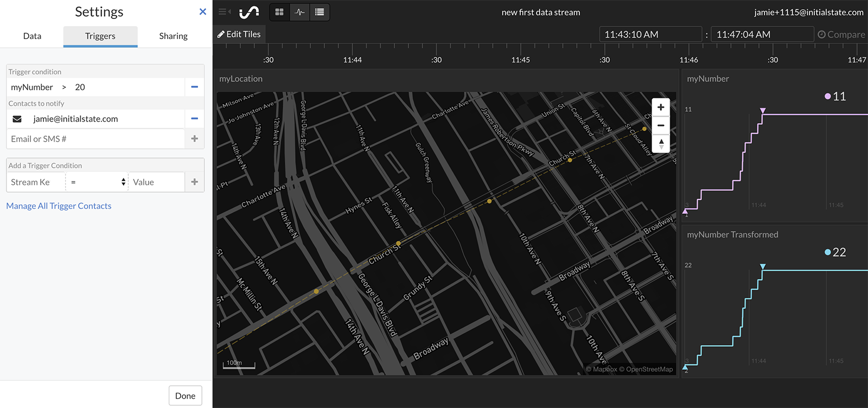Viewport: 868px width, 408px height.
Task: Click the Initial State logo icon
Action: coord(249,12)
